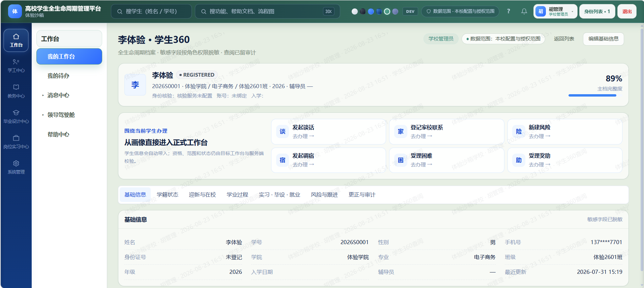
Task: Click the 困 icon for 受理困难
Action: coord(401,160)
